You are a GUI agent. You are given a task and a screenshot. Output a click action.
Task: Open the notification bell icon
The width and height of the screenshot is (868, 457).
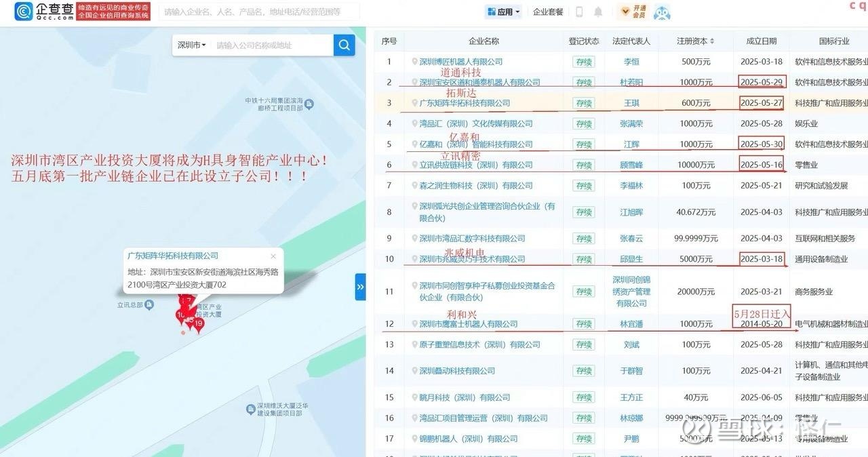[598, 12]
